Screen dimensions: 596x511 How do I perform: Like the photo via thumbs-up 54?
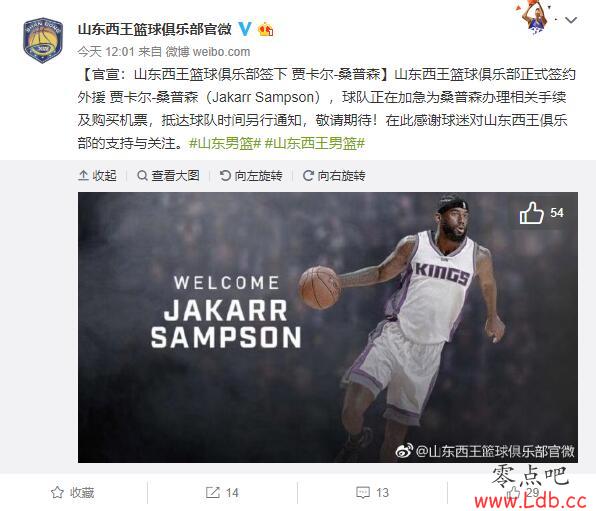pos(541,213)
